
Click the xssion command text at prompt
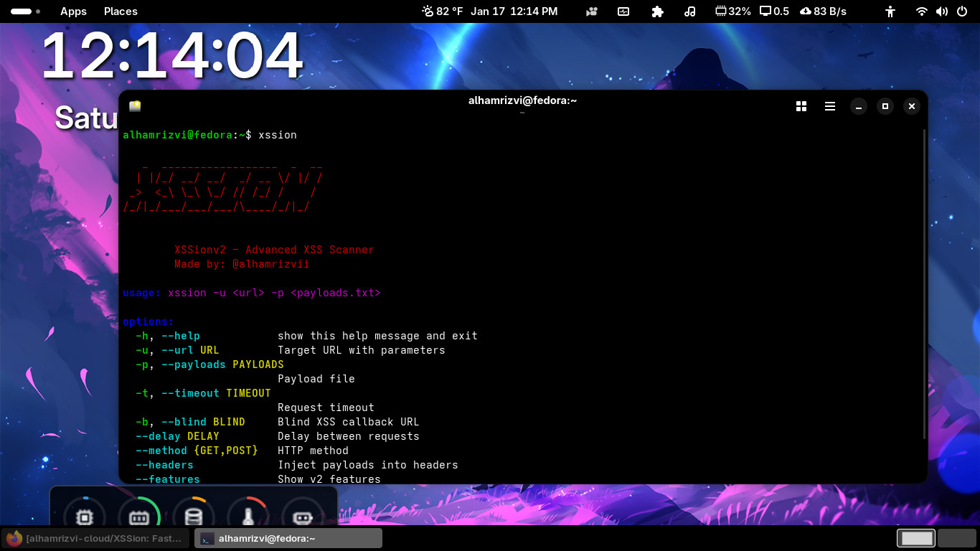(278, 135)
